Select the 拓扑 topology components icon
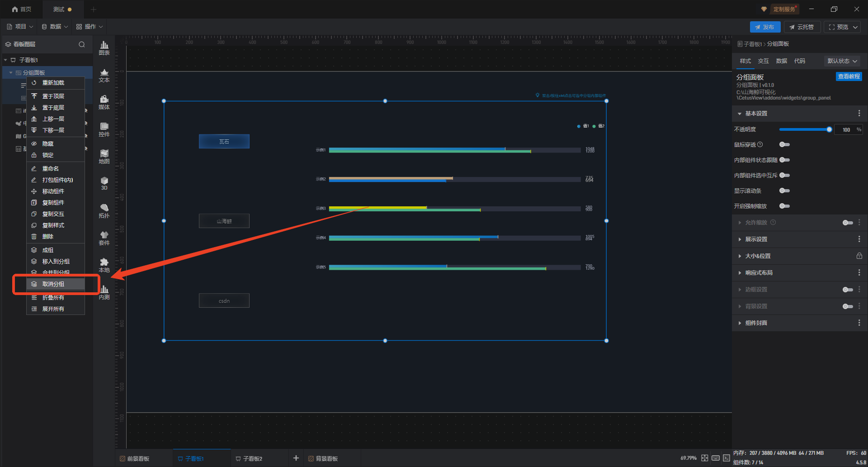The image size is (868, 467). (104, 211)
